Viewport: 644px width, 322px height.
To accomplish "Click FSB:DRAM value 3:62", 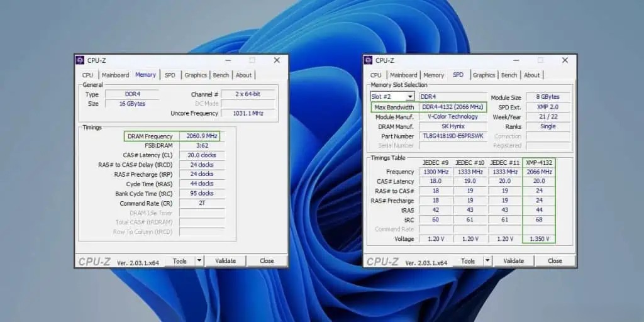I will point(202,145).
